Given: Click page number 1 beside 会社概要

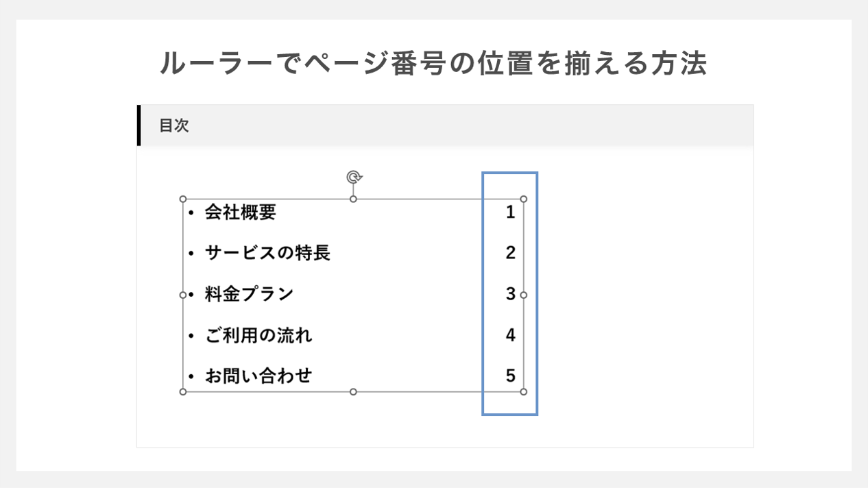Looking at the screenshot, I should 510,212.
